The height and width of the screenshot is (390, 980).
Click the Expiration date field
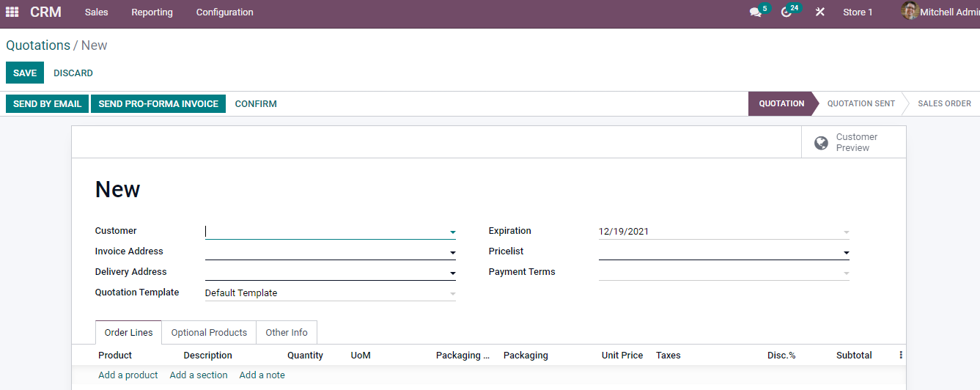pyautogui.click(x=718, y=232)
